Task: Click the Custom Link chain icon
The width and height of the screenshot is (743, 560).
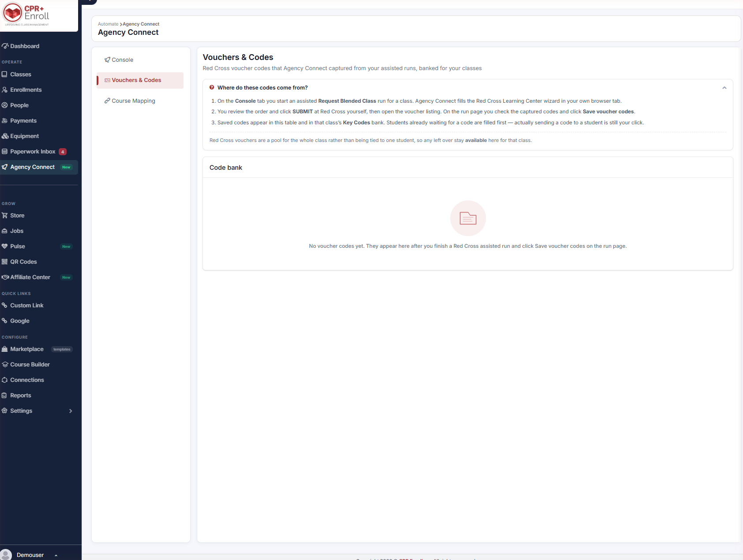Action: (x=4, y=305)
